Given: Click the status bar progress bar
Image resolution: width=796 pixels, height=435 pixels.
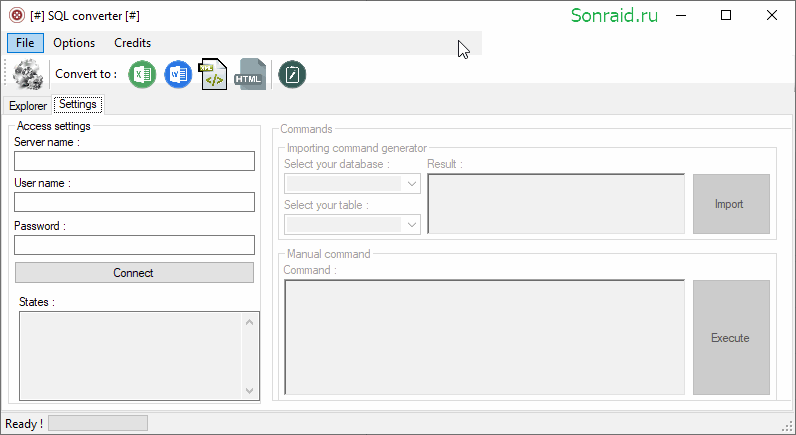Looking at the screenshot, I should coord(98,423).
